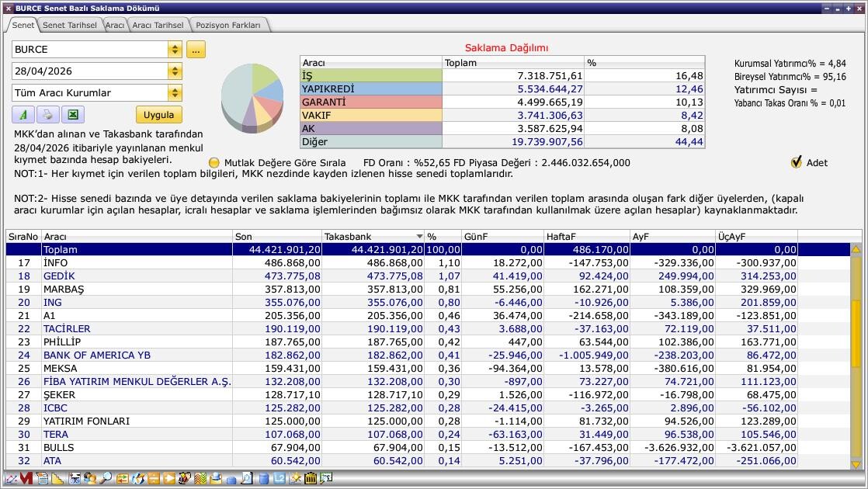Switch to the Senet Tarihsel tab
The width and height of the screenshot is (868, 489).
click(x=70, y=25)
